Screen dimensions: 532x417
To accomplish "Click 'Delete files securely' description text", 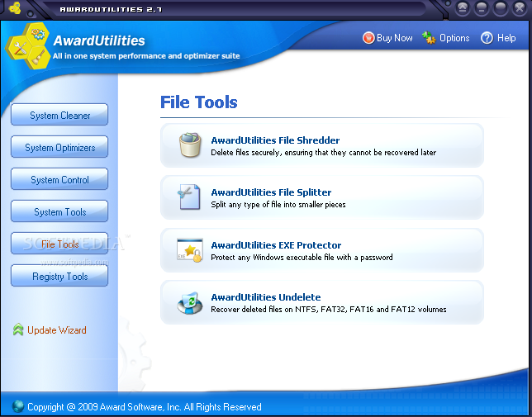I will click(323, 153).
